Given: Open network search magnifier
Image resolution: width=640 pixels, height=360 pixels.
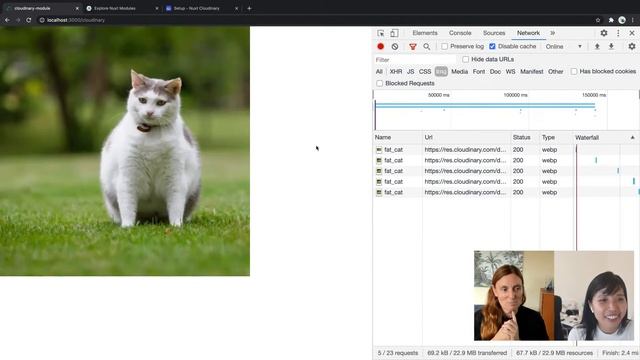Looking at the screenshot, I should (427, 47).
